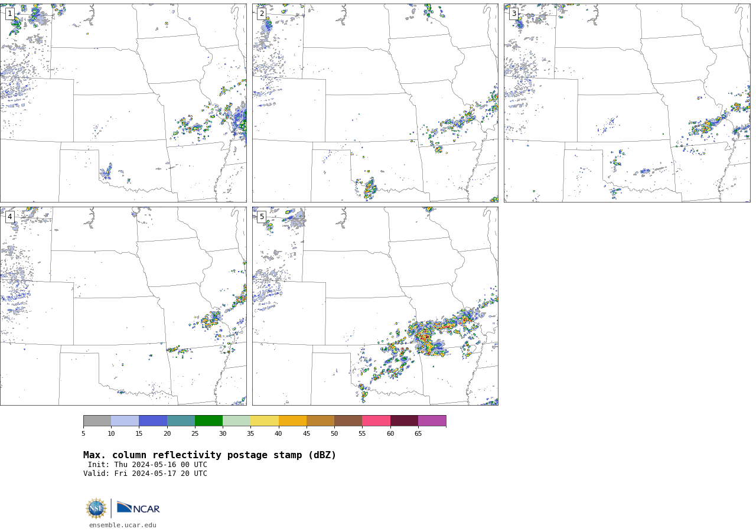Image resolution: width=756 pixels, height=532 pixels.
Task: Click the number label 3 box
Action: 514,14
